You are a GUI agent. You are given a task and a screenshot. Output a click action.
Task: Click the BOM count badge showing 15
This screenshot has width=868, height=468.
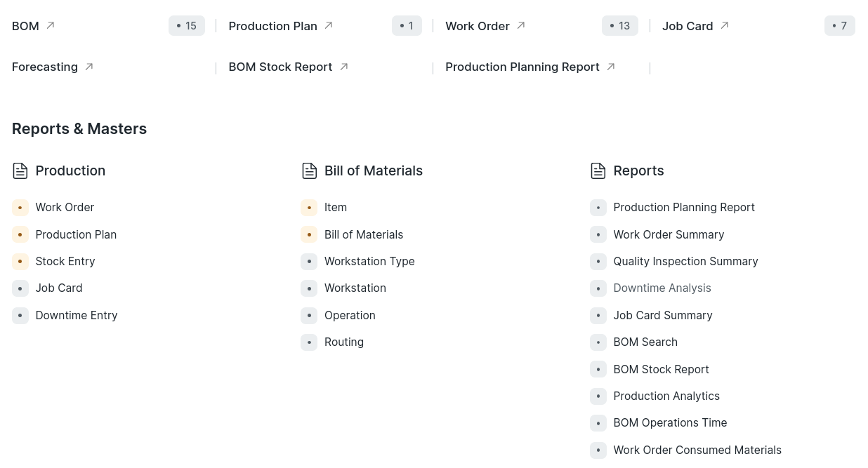tap(187, 26)
